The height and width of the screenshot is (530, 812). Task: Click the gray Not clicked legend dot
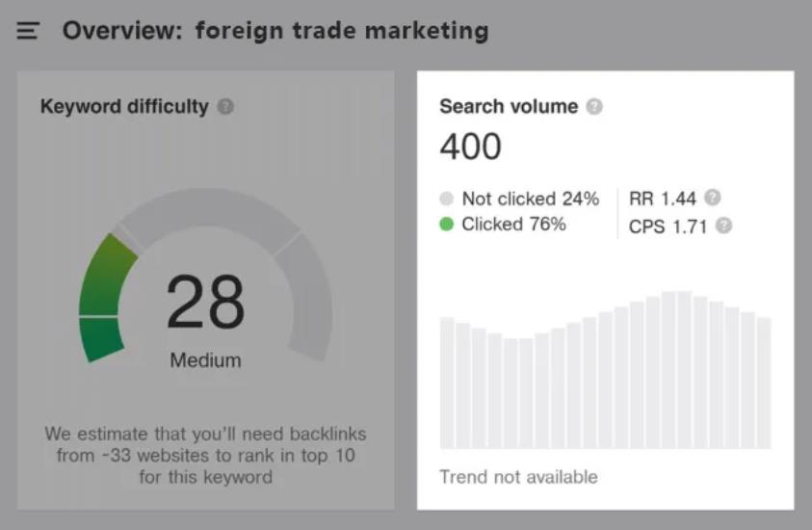(x=446, y=199)
